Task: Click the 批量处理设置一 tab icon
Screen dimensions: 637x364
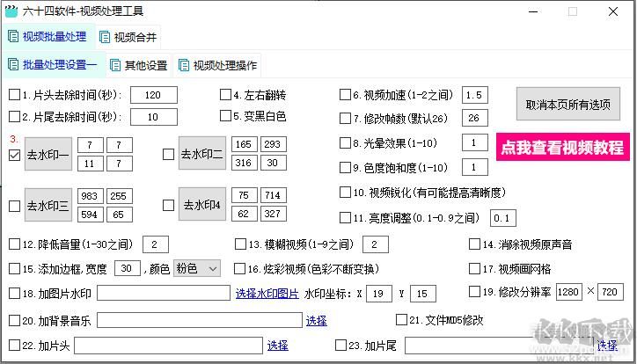Action: pos(13,65)
